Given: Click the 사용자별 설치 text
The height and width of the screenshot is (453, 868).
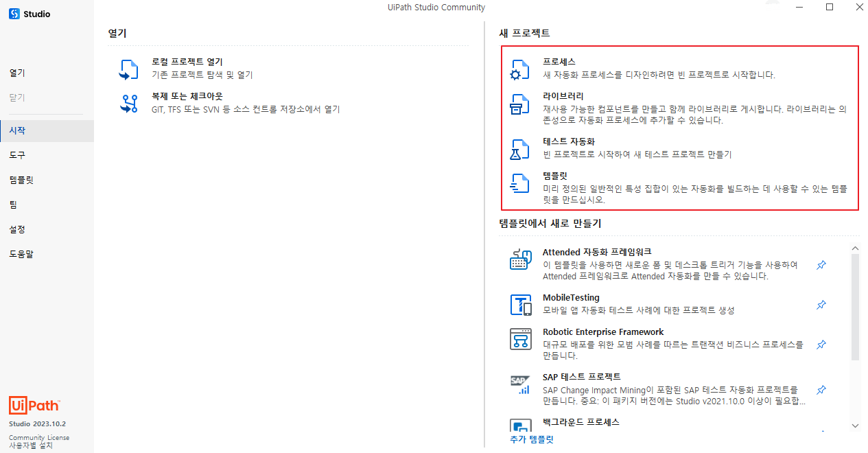Looking at the screenshot, I should (31, 445).
